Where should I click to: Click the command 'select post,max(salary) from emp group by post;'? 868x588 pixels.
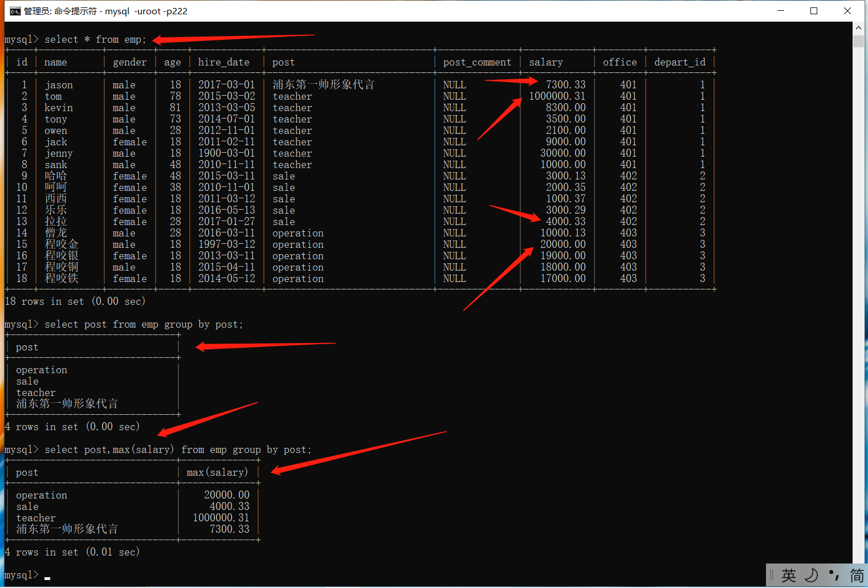tap(178, 450)
